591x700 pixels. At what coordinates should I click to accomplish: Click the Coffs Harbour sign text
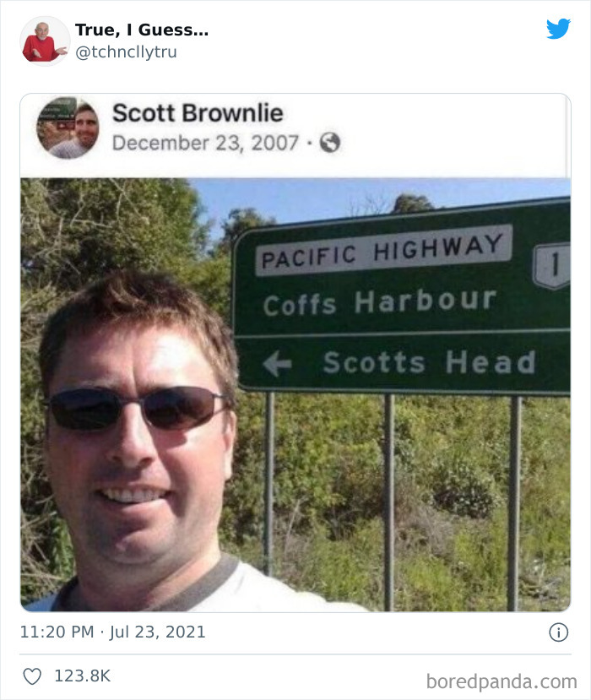[380, 302]
